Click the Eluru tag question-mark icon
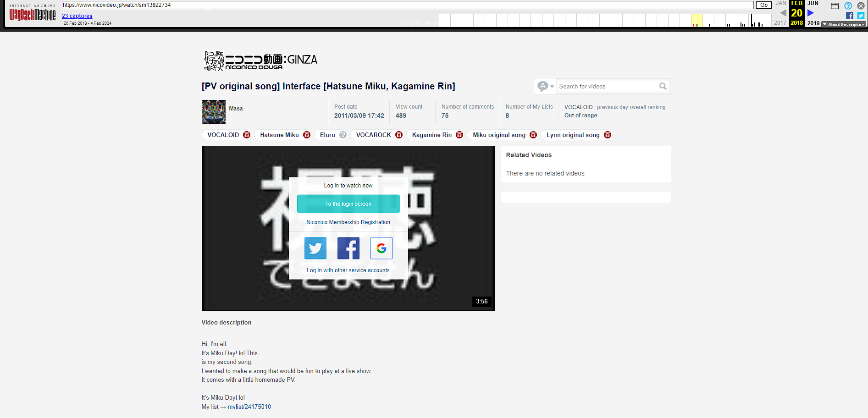Image resolution: width=868 pixels, height=418 pixels. tap(343, 135)
